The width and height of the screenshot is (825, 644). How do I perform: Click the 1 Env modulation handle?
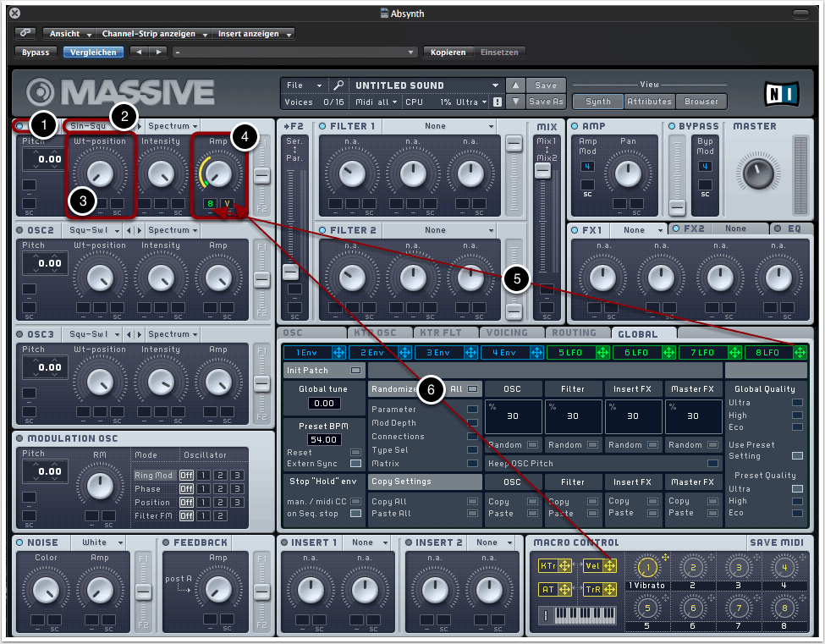[338, 352]
